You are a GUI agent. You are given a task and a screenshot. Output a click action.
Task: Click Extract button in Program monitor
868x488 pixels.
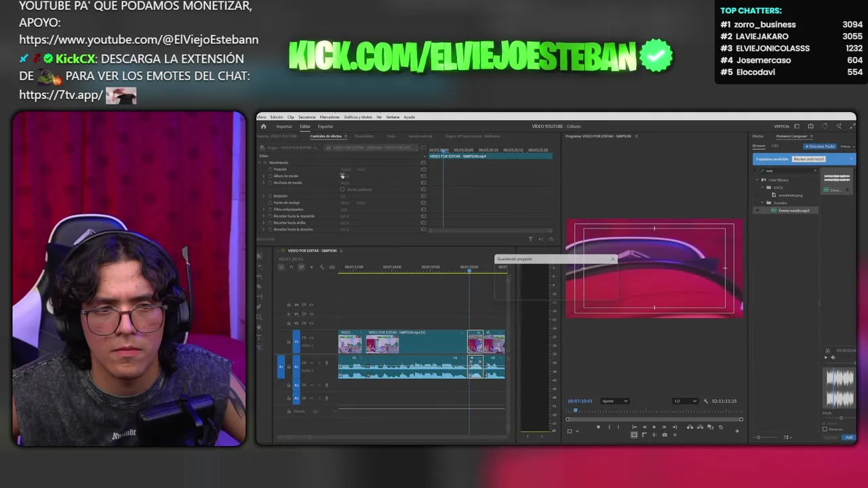tap(700, 427)
